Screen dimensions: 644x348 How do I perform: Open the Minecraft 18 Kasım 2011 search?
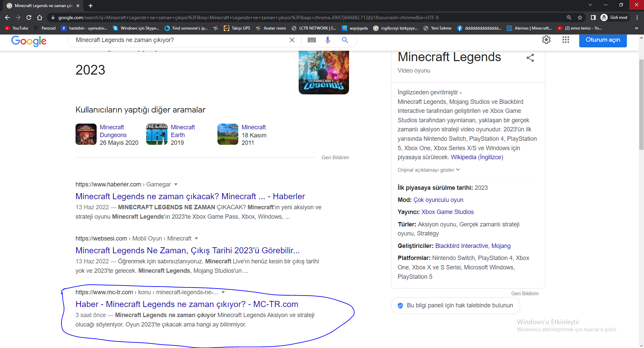point(254,127)
